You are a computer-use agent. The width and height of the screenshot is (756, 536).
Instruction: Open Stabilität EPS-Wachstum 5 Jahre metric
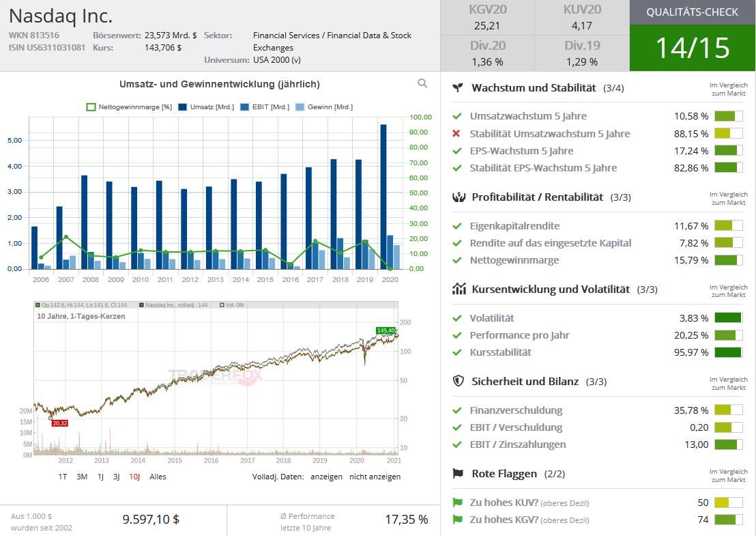[x=543, y=168]
